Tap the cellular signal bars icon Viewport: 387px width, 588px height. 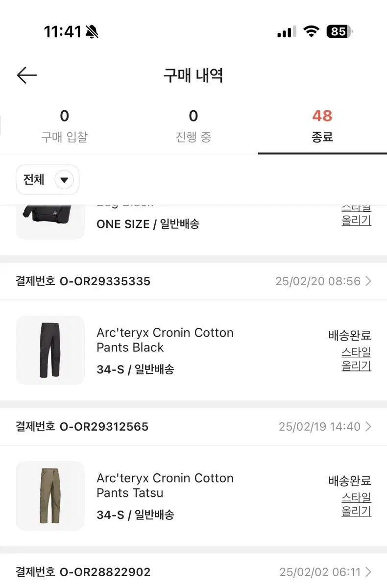(x=287, y=32)
